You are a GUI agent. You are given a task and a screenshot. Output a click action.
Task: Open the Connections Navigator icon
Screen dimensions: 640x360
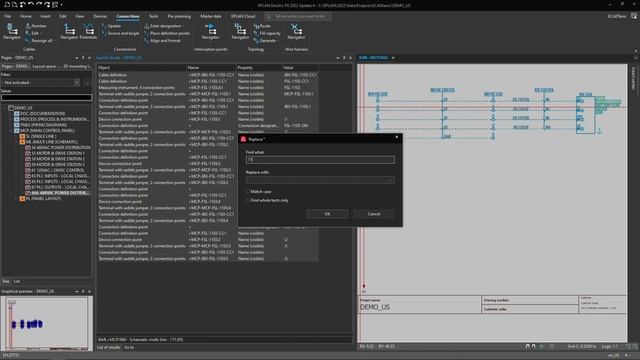[x=69, y=31]
